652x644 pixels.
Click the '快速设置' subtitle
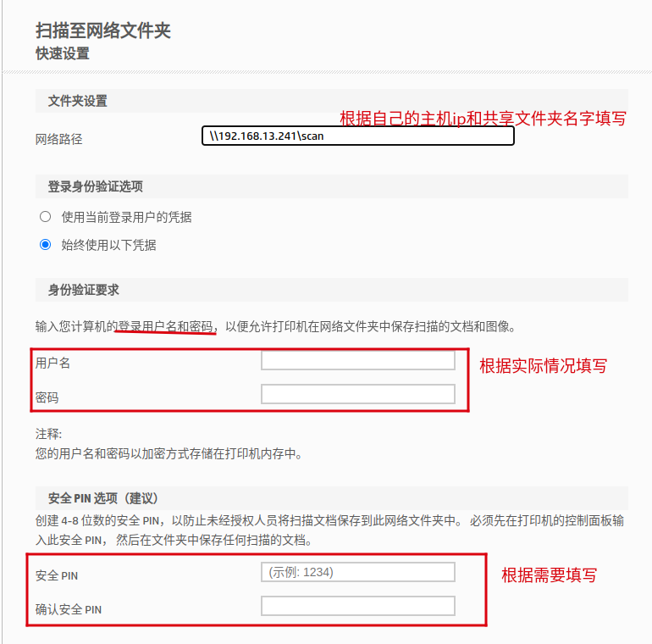pyautogui.click(x=63, y=53)
